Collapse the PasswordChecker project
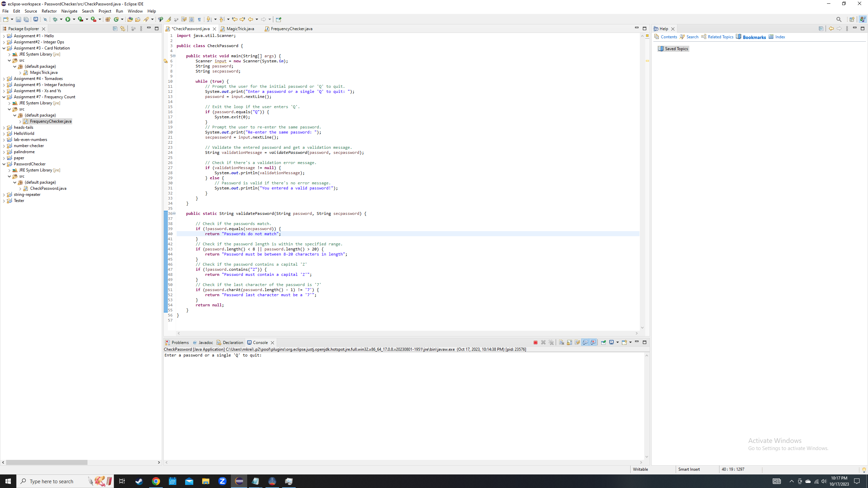This screenshot has height=488, width=868. 4,164
